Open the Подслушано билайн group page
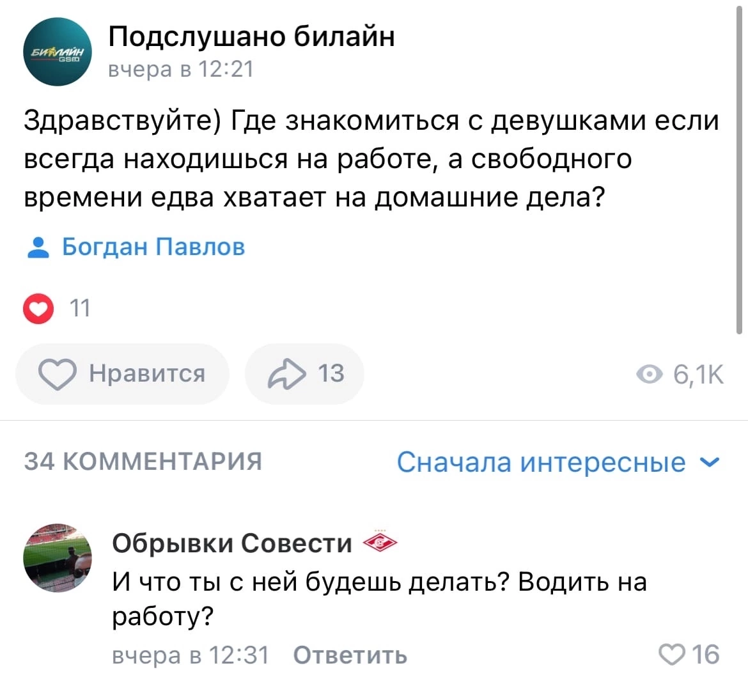This screenshot has width=748, height=700. [251, 36]
